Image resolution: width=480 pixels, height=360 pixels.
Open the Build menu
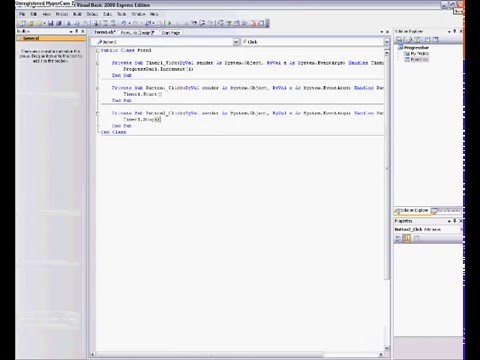[77, 14]
